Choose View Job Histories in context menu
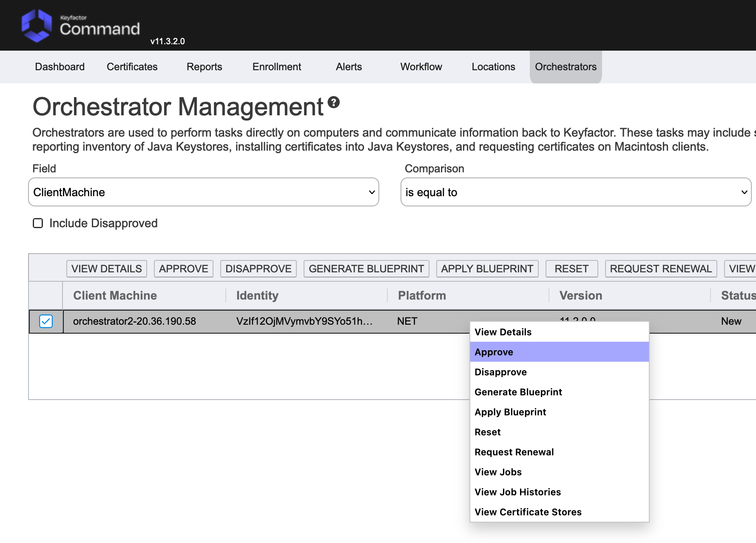The height and width of the screenshot is (543, 756). tap(517, 492)
